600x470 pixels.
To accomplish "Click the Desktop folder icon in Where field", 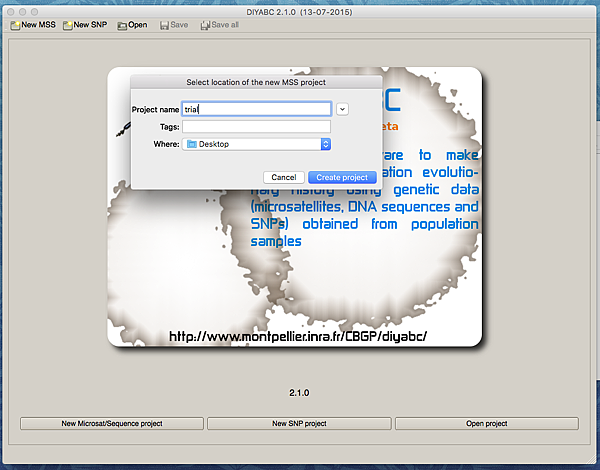I will 192,144.
